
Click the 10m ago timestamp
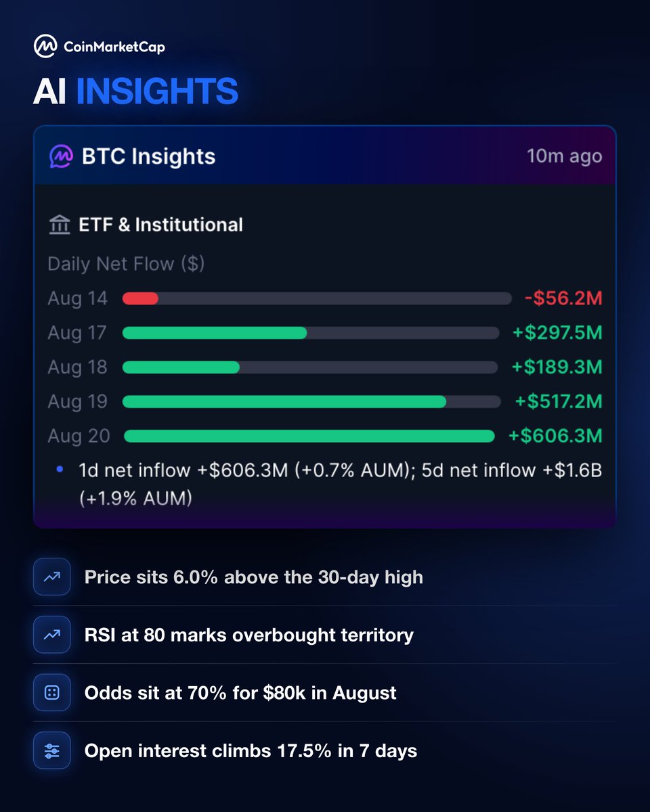point(565,156)
